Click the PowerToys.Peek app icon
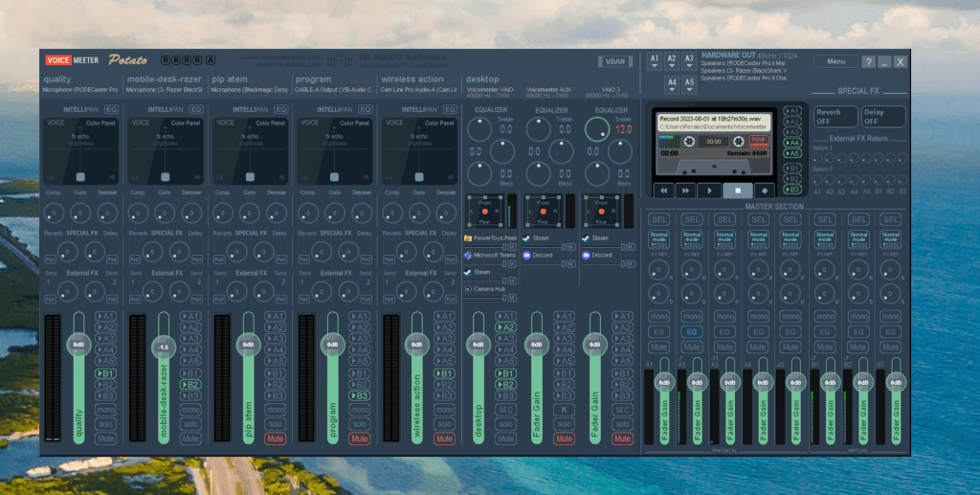 pyautogui.click(x=468, y=238)
